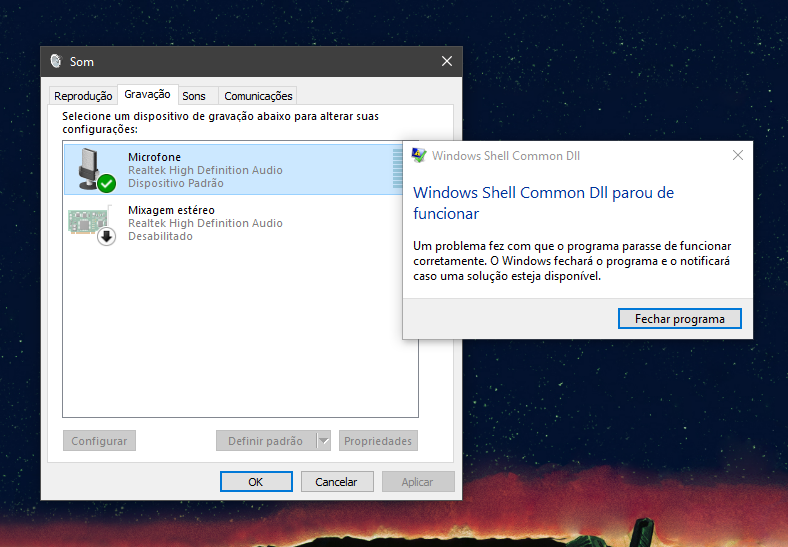Click the Aplicar button
The height and width of the screenshot is (547, 788).
pyautogui.click(x=417, y=482)
